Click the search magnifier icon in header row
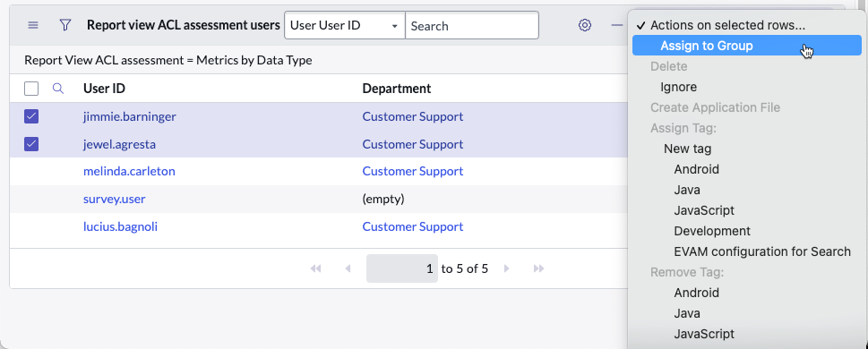This screenshot has height=349, width=868. (x=58, y=89)
